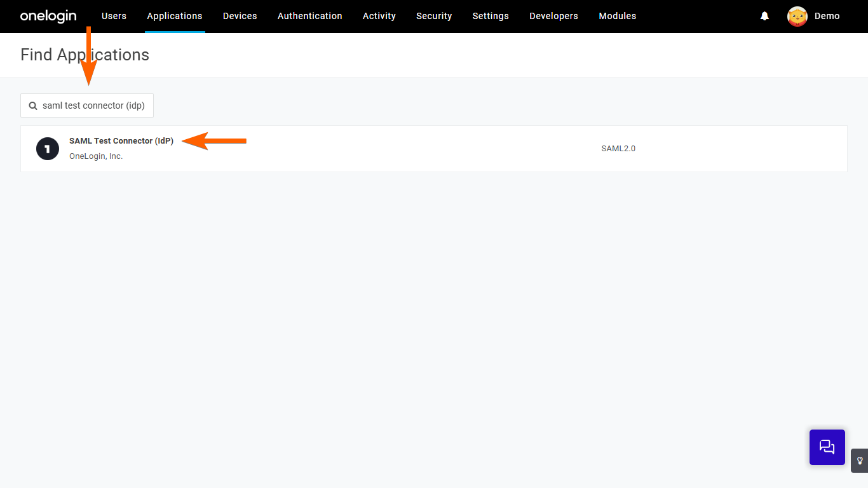The image size is (868, 488).
Task: Open the Developers menu
Action: click(554, 16)
